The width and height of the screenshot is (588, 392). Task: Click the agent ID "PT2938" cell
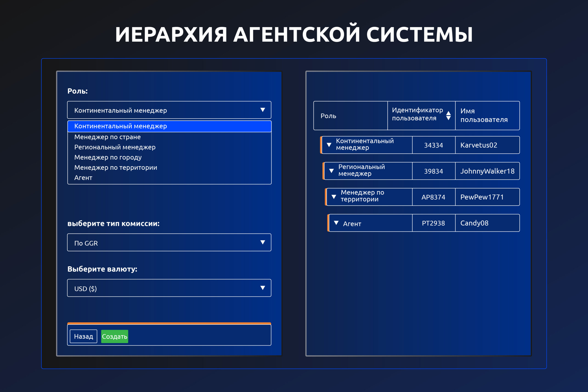click(x=434, y=223)
